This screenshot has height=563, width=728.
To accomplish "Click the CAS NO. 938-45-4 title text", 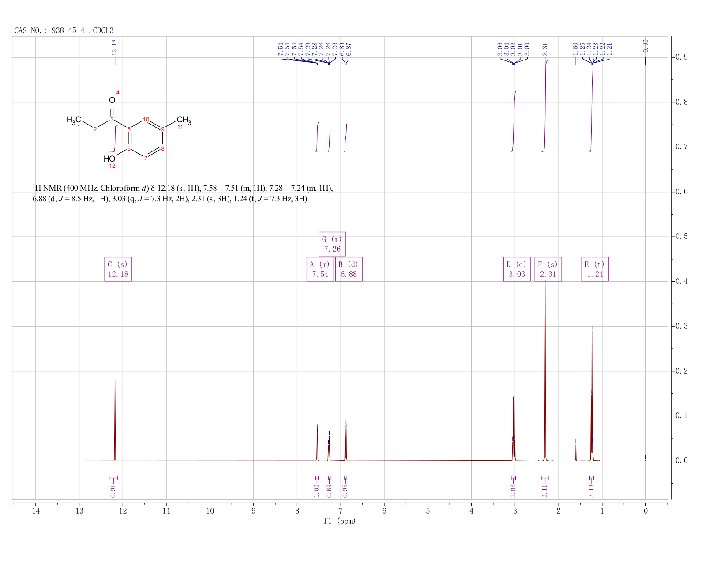I will [x=64, y=30].
